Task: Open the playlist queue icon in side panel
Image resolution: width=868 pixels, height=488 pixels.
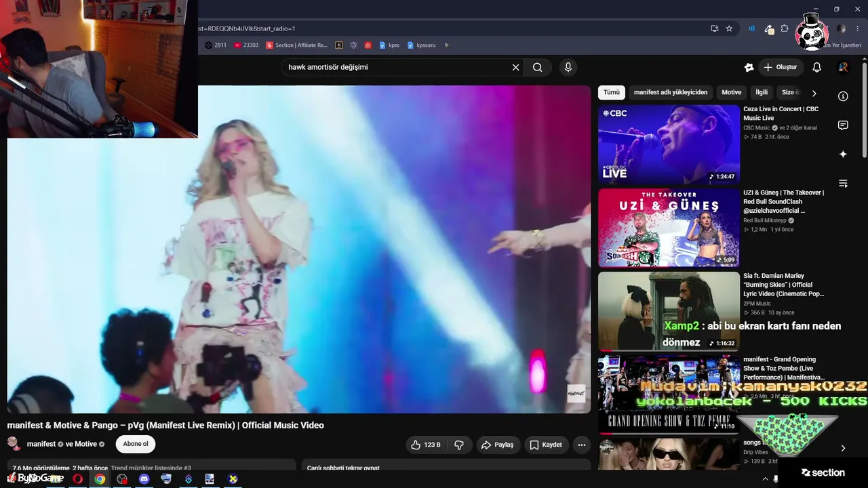Action: click(843, 184)
